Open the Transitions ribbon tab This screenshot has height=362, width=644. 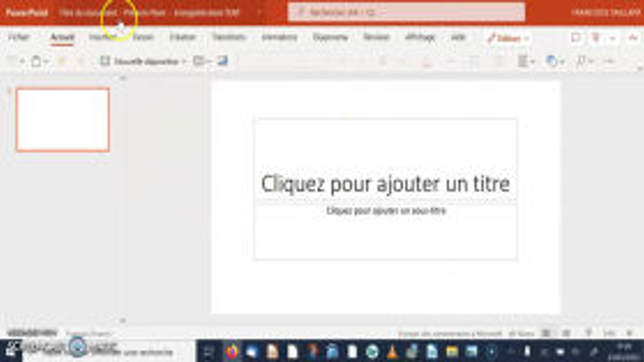click(229, 37)
